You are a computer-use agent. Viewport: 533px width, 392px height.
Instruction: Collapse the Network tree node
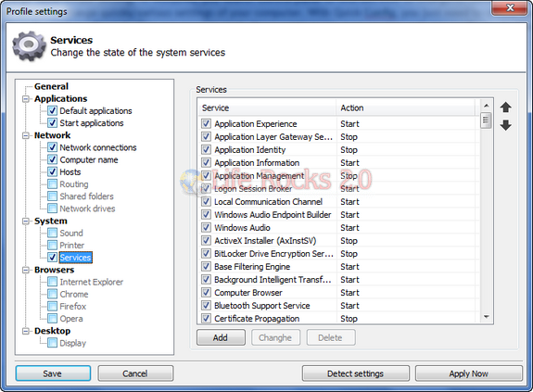(x=26, y=135)
